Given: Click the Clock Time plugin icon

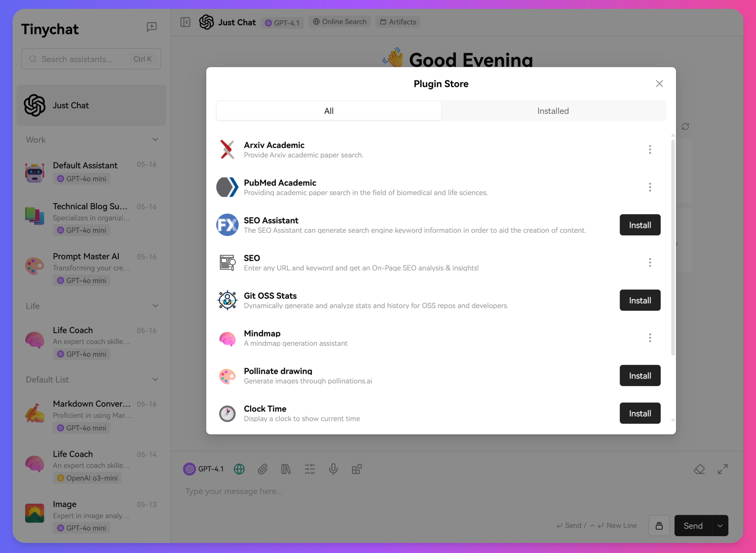Looking at the screenshot, I should 227,413.
